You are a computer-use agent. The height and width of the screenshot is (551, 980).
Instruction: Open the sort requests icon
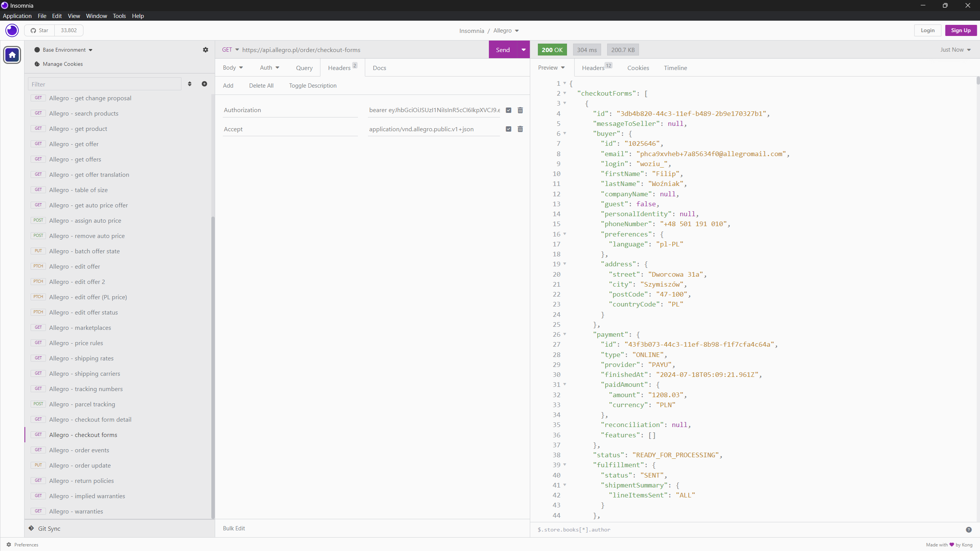[x=189, y=84]
